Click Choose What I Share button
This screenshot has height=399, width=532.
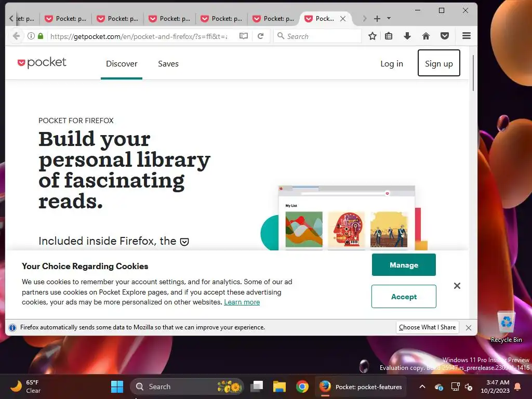pyautogui.click(x=427, y=327)
